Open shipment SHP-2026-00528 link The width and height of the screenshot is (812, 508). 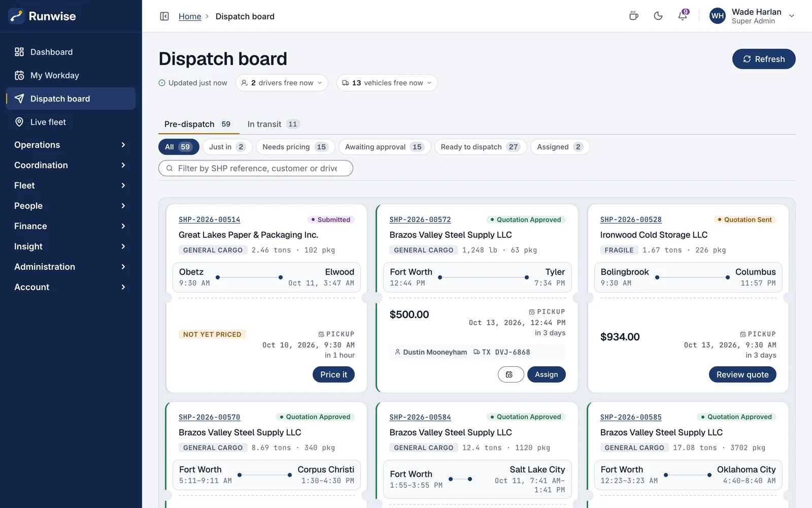tap(631, 219)
